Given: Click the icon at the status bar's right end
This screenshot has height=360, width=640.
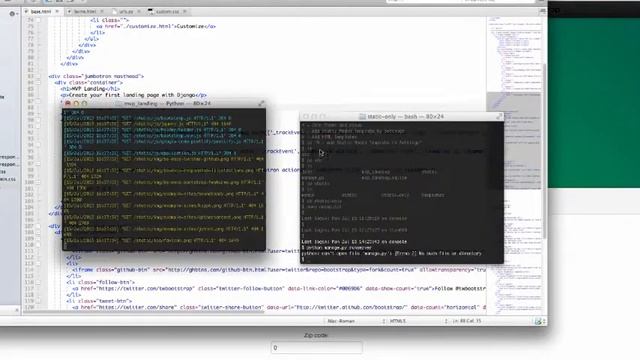Looking at the screenshot, I should pyautogui.click(x=540, y=322).
